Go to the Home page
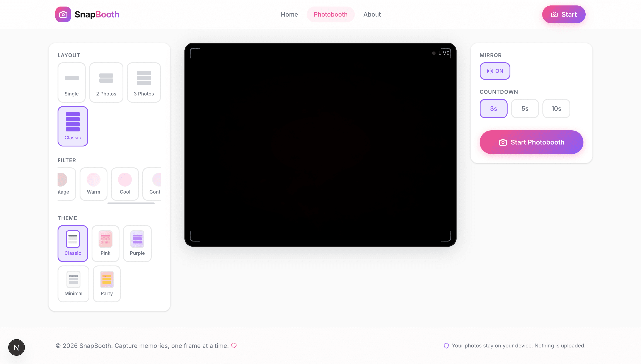Image resolution: width=641 pixels, height=364 pixels. (x=289, y=14)
